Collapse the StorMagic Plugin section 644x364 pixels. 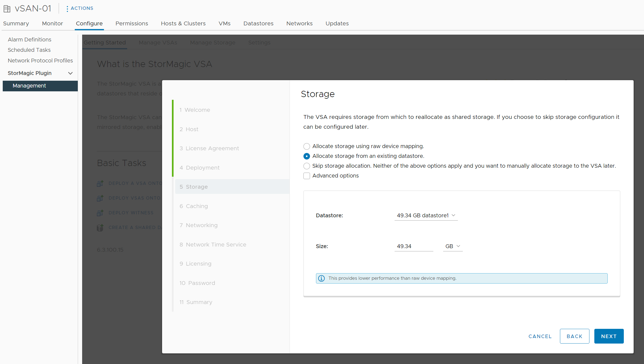(70, 73)
